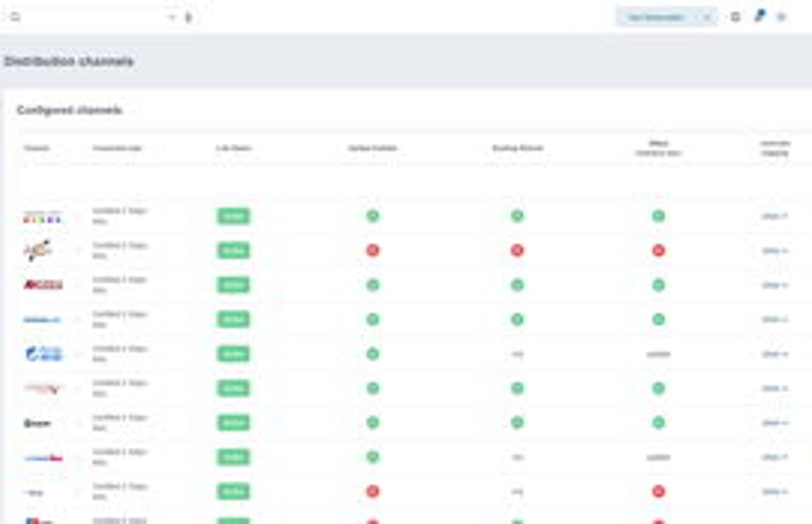Viewport: 812px width, 524px height.
Task: Click the connection type text in the blue dolphin row
Action: coord(120,354)
